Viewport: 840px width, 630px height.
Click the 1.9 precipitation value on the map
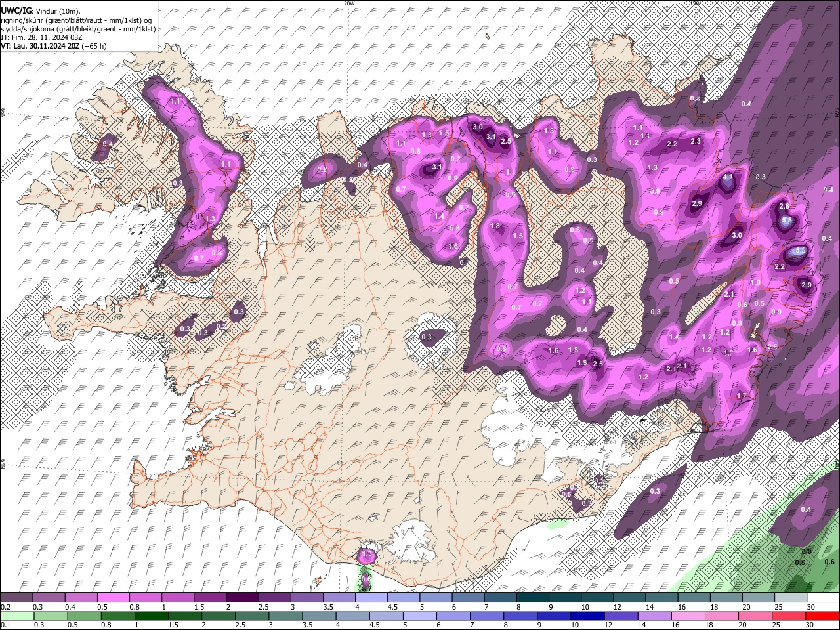[581, 362]
